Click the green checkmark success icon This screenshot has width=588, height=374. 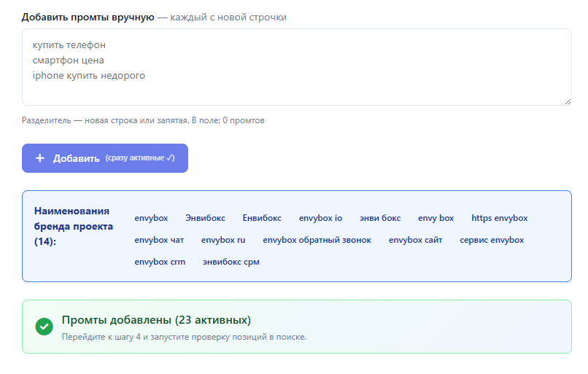click(45, 327)
